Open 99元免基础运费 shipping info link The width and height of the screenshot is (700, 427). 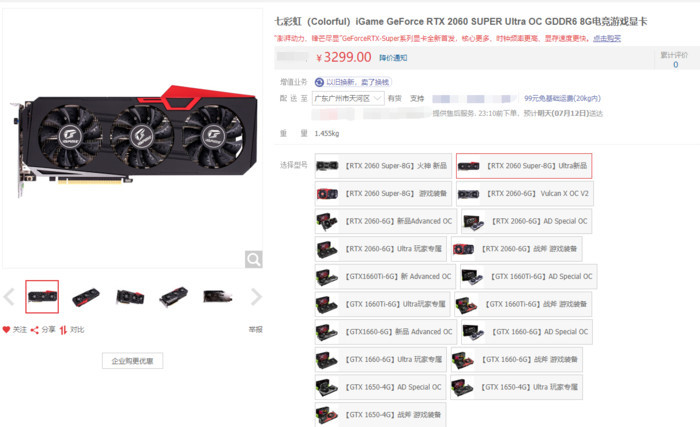point(562,98)
